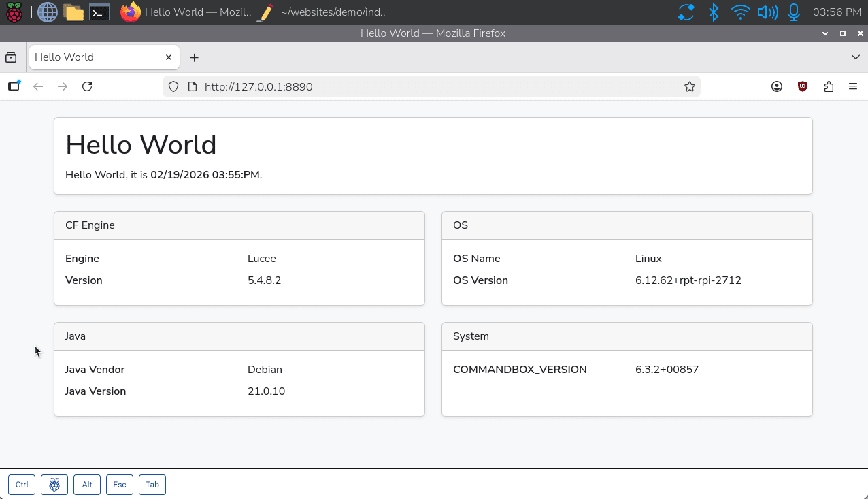Select the Hello World browser tab

pos(95,57)
